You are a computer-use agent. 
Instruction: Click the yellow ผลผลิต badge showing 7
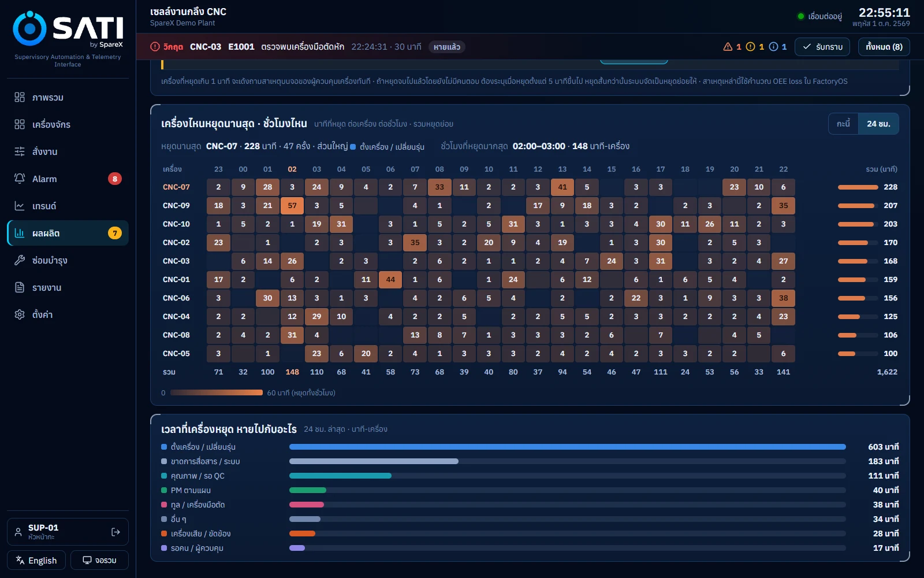coord(115,233)
